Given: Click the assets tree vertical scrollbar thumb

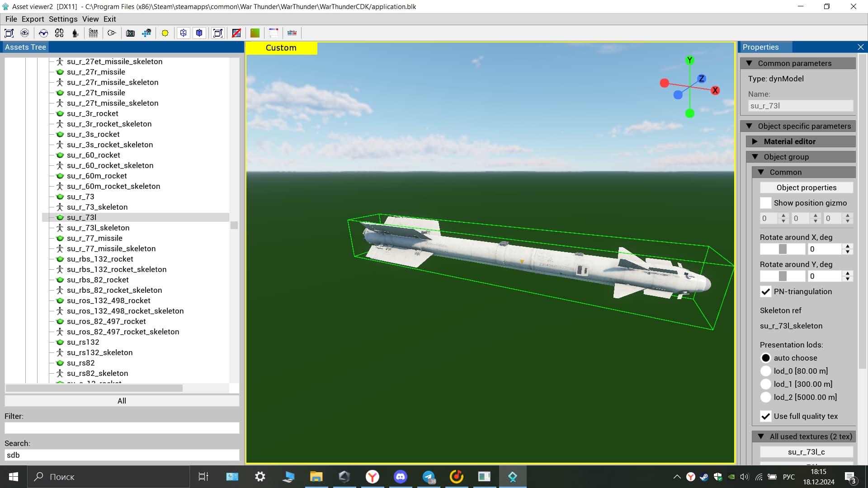Looking at the screenshot, I should [x=234, y=225].
